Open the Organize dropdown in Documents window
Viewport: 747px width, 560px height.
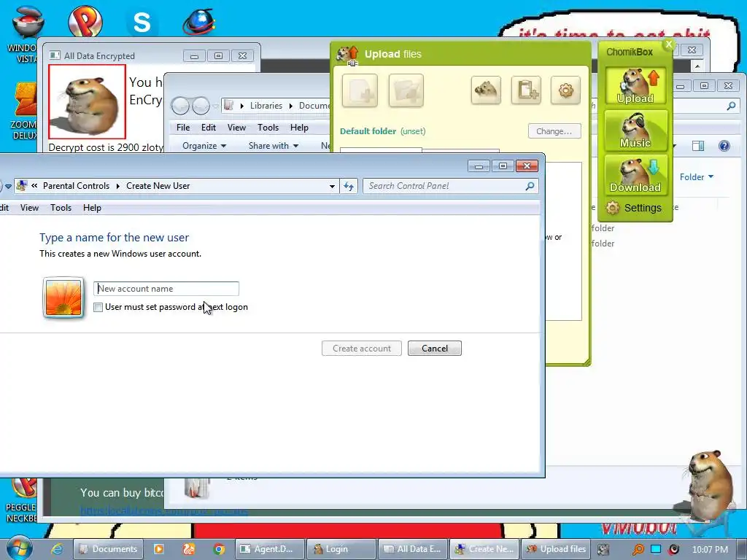pos(204,146)
